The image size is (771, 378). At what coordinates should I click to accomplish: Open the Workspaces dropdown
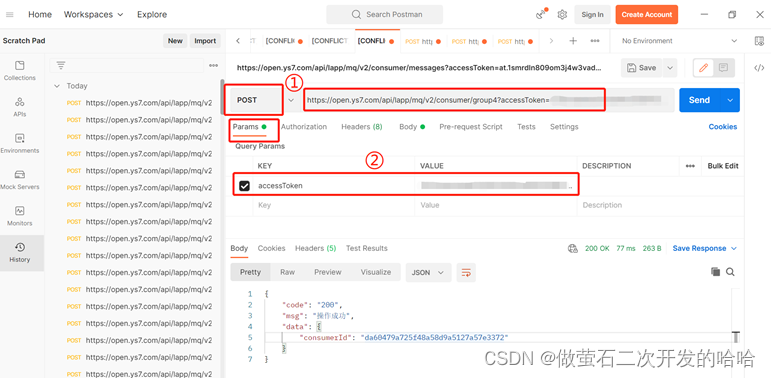(93, 15)
